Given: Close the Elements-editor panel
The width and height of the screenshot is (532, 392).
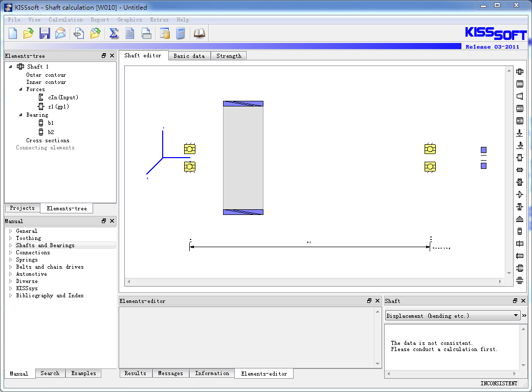Looking at the screenshot, I should point(378,301).
